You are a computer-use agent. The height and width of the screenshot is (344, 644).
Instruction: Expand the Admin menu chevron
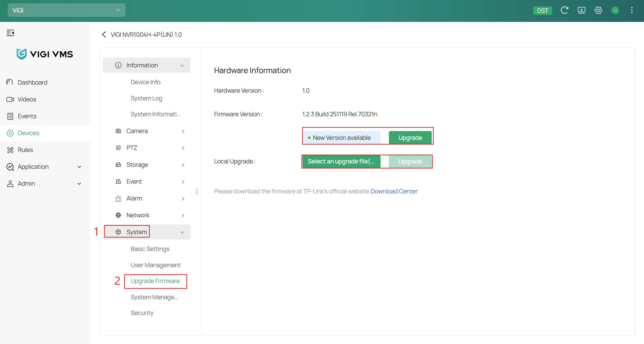pos(79,184)
